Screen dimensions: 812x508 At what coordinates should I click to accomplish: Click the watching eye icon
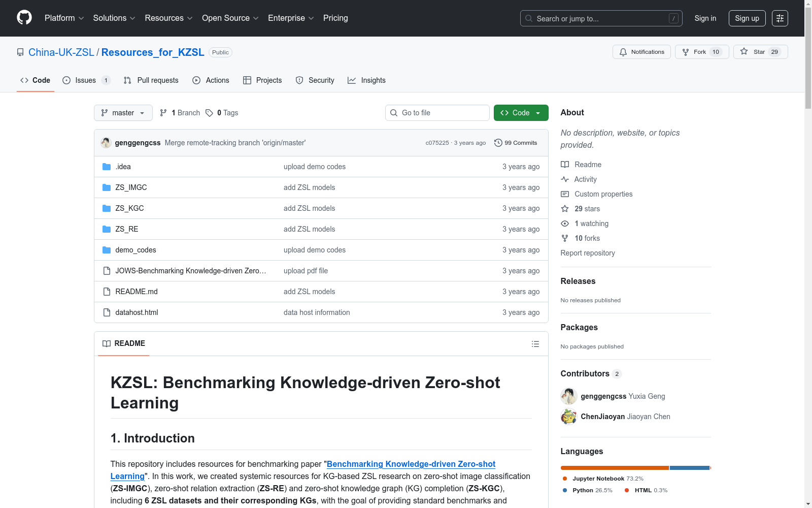pyautogui.click(x=565, y=224)
